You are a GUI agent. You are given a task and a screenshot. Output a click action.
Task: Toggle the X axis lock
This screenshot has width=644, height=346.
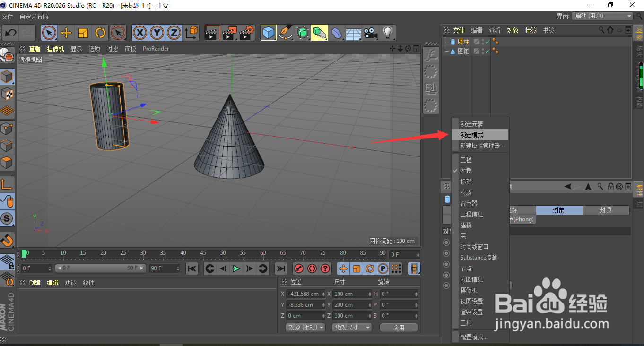click(x=139, y=33)
